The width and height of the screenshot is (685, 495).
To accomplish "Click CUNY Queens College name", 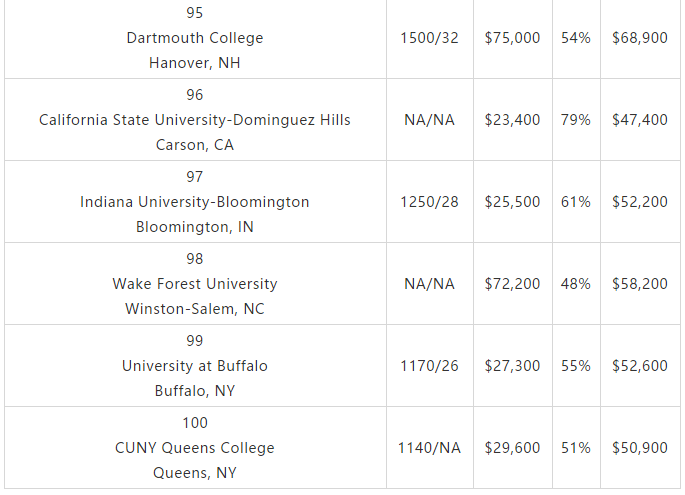I will (x=195, y=448).
